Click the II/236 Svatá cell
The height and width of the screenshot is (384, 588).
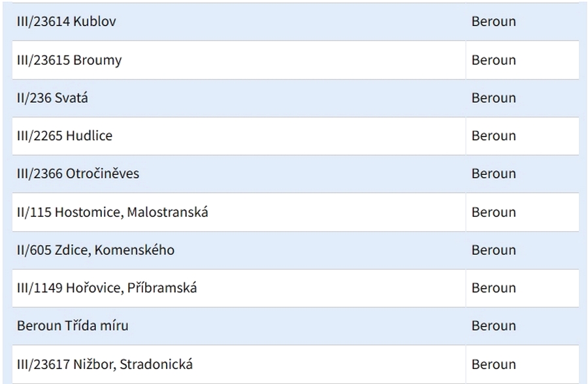click(52, 98)
